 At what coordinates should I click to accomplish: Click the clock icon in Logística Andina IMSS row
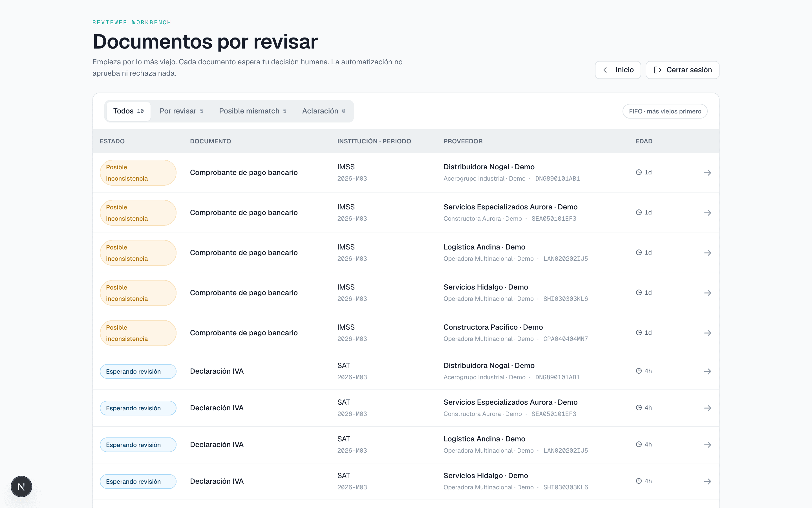click(639, 252)
